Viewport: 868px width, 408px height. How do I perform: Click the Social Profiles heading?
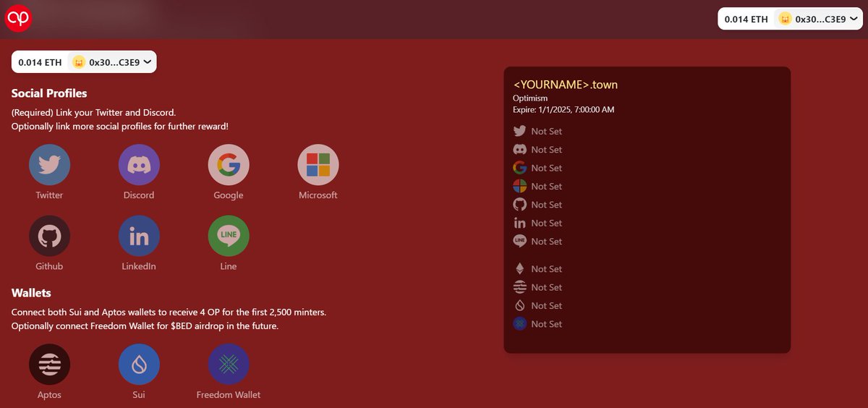[x=49, y=93]
